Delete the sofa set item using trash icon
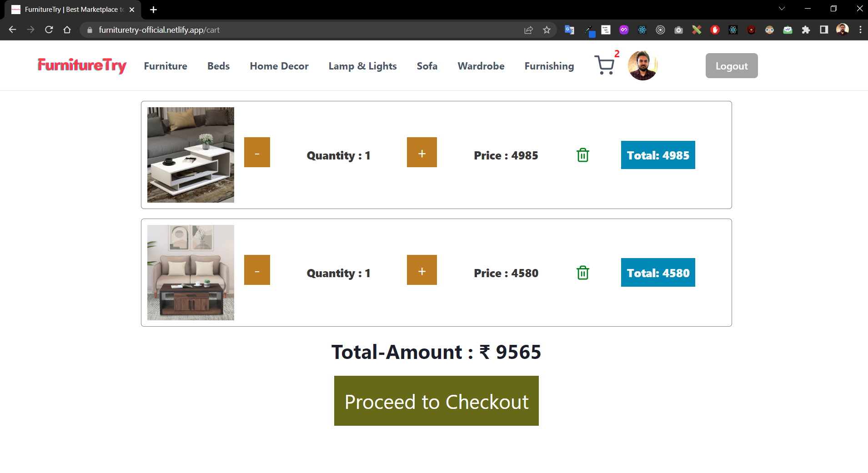The image size is (868, 473). tap(582, 273)
